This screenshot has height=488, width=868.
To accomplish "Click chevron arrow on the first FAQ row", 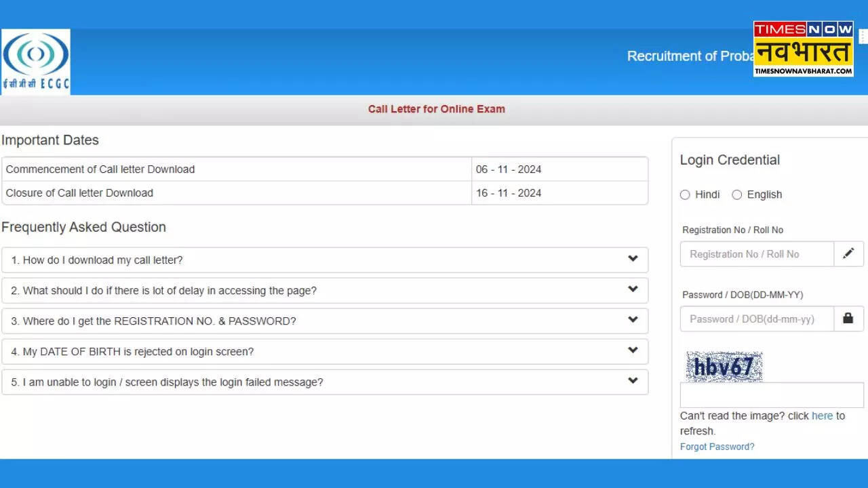I will click(x=633, y=259).
